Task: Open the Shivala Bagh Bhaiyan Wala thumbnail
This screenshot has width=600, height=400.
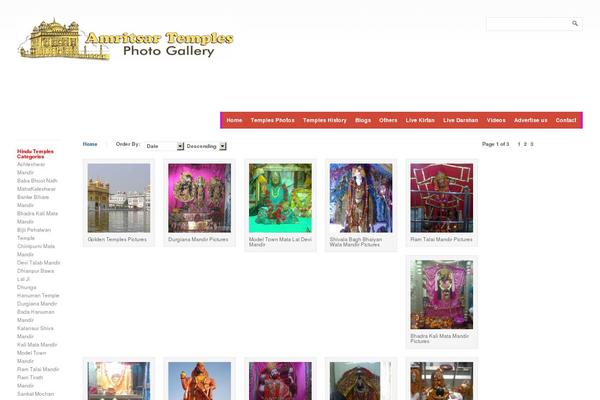Action: [361, 198]
